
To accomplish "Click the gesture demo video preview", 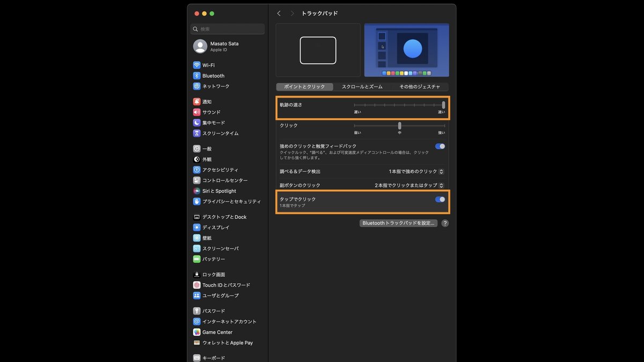I will (406, 50).
